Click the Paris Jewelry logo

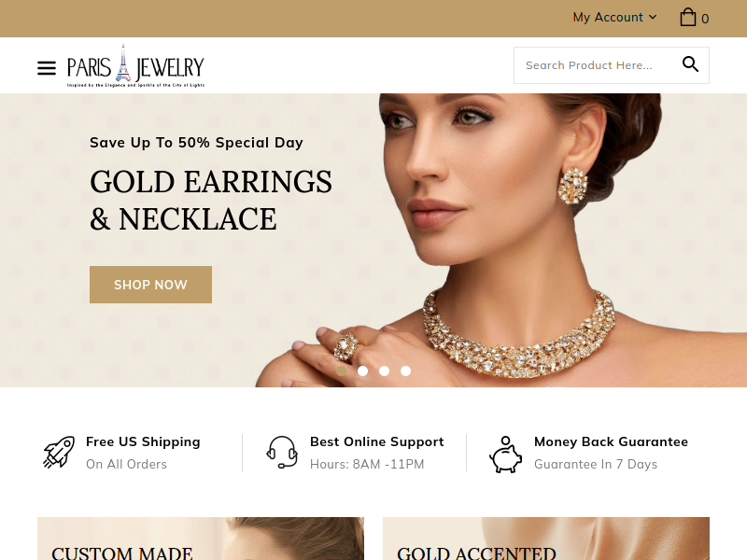tap(135, 65)
